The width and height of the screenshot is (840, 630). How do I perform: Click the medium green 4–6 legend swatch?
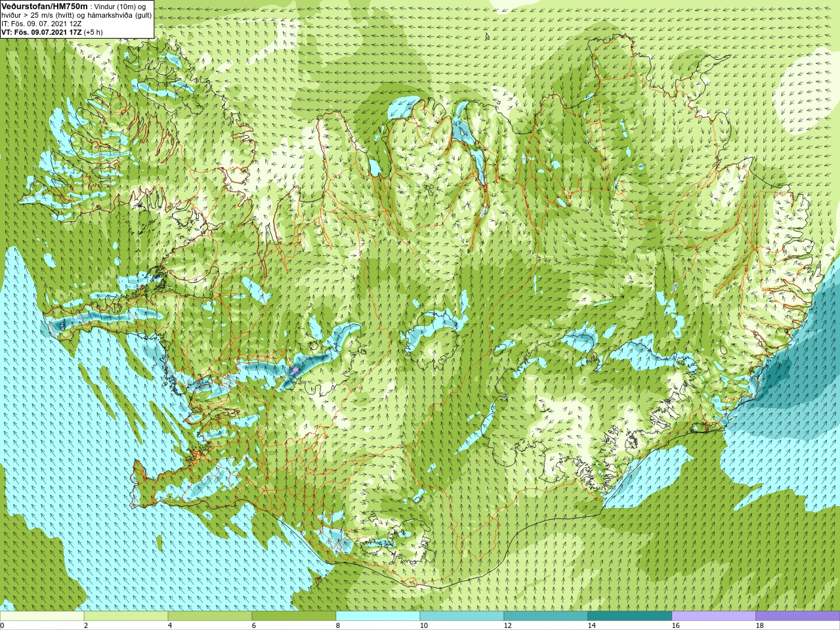210,616
